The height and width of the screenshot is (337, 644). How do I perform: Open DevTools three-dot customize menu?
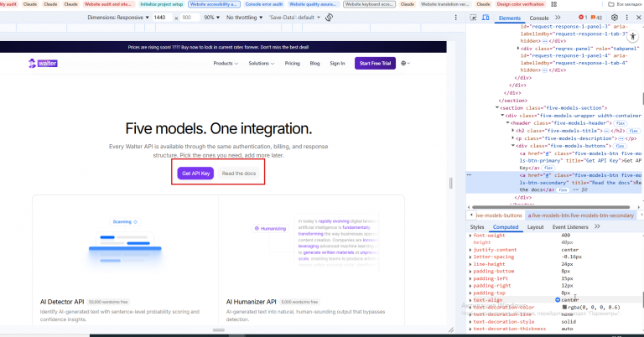[626, 18]
